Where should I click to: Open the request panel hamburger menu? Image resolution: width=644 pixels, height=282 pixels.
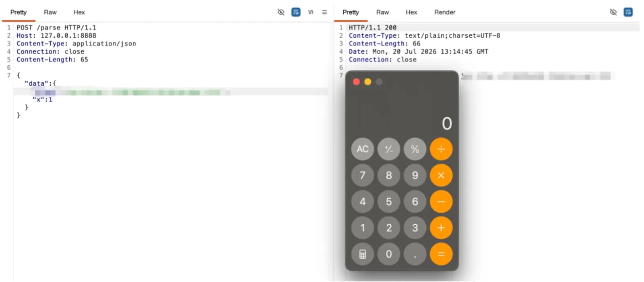pos(324,12)
